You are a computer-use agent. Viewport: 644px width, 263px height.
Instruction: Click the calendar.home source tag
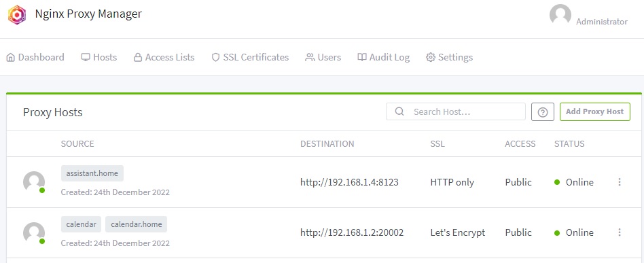(137, 224)
